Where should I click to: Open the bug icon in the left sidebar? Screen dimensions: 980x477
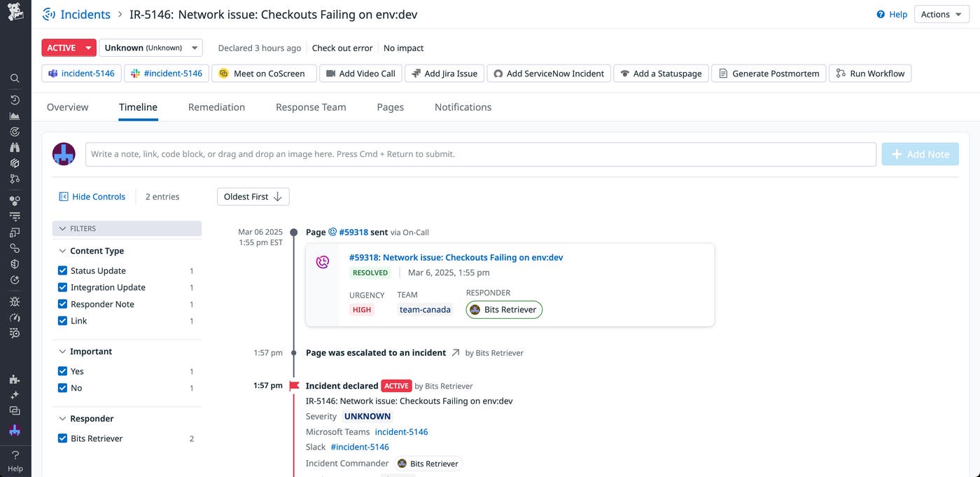click(x=15, y=301)
